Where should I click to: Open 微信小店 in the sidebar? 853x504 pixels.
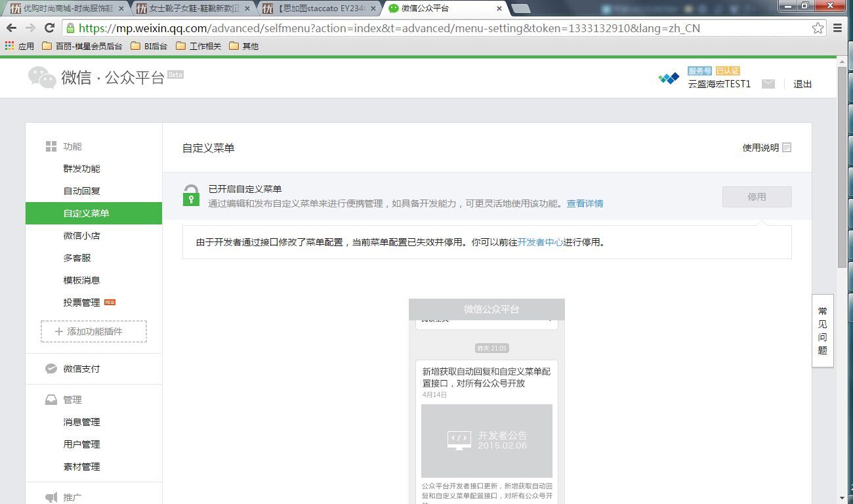82,236
